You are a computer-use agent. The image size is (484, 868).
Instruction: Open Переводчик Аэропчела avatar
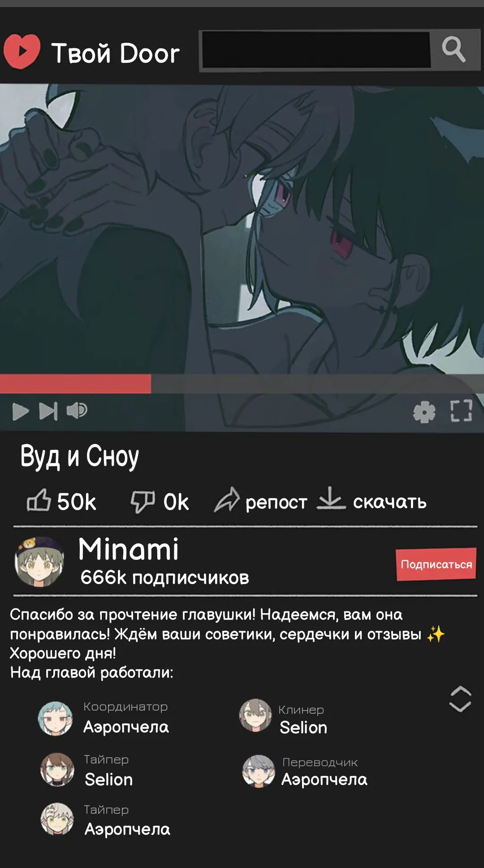pyautogui.click(x=259, y=771)
